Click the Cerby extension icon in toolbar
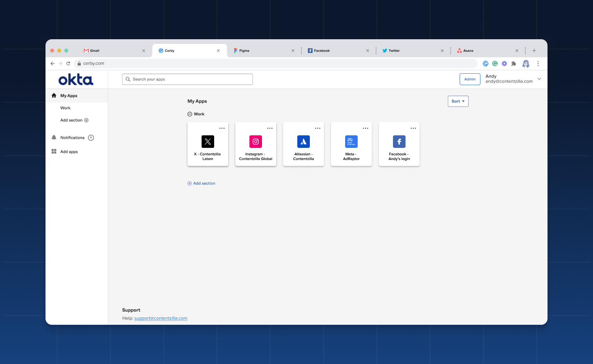This screenshot has width=593, height=364. [486, 64]
